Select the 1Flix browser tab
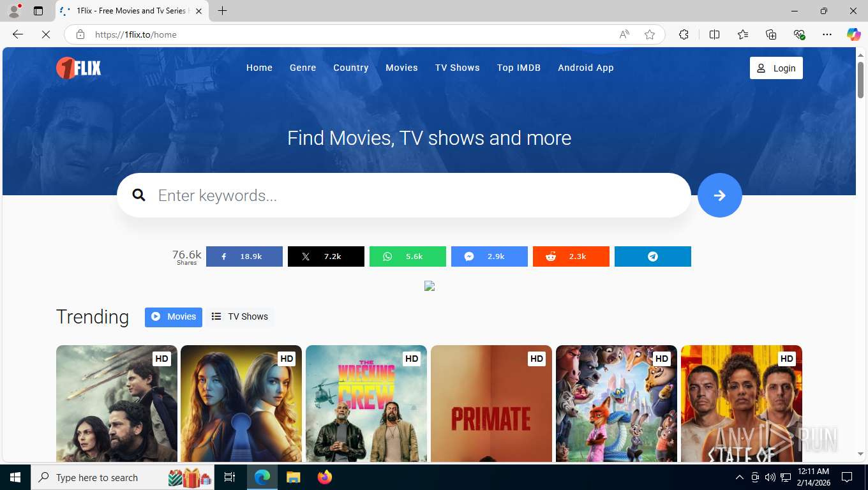 pos(131,11)
